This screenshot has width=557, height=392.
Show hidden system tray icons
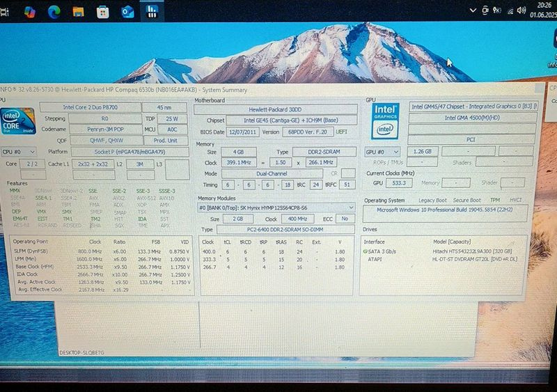coord(473,10)
